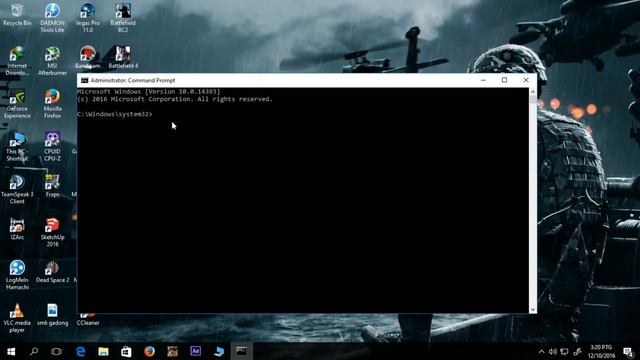The image size is (640, 360).
Task: Open network status tray icon
Action: 564,351
